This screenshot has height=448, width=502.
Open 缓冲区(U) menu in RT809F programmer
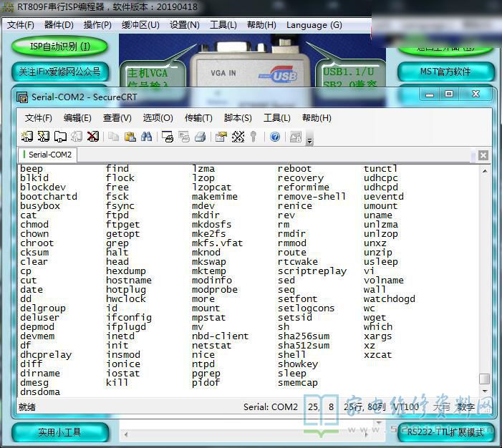[x=140, y=25]
